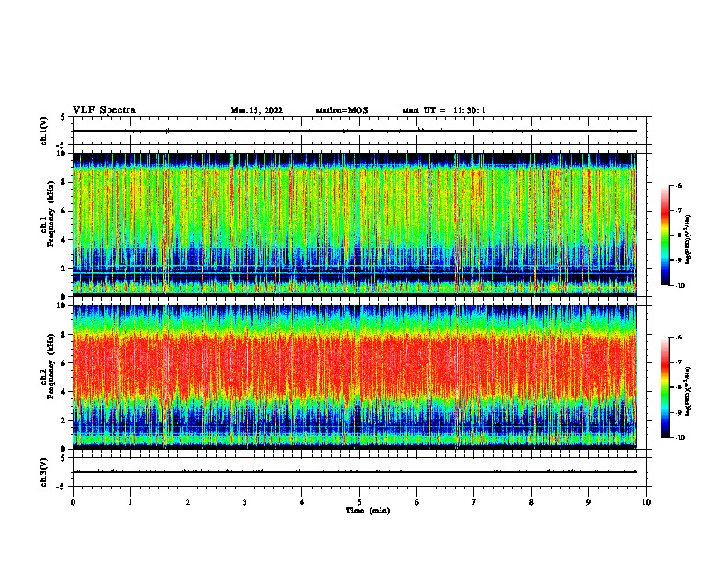Screen dimensions: 728x563
Task: Click the ch.1(V) axis "5" tick label
Action: (x=63, y=118)
